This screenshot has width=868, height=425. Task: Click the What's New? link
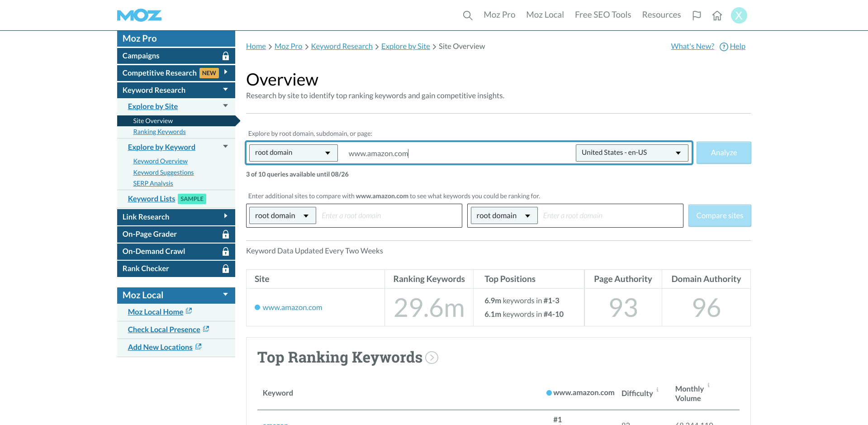693,46
